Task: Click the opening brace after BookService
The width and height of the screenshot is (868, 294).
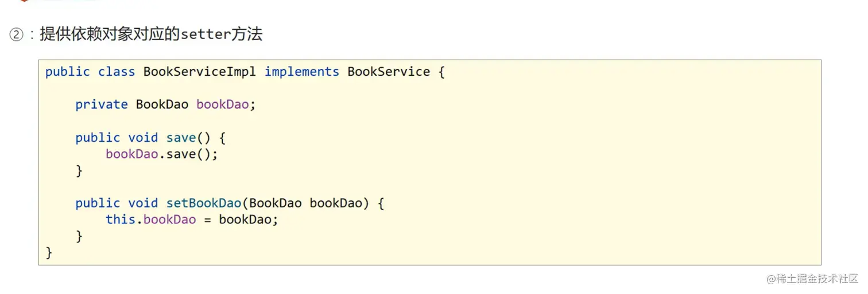Action: (441, 72)
